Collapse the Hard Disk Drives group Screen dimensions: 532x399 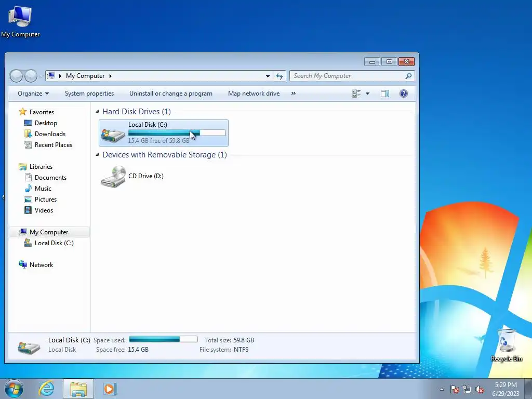coord(97,112)
